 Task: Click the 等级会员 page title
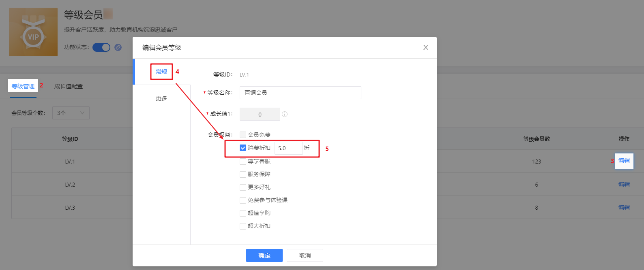click(x=83, y=15)
